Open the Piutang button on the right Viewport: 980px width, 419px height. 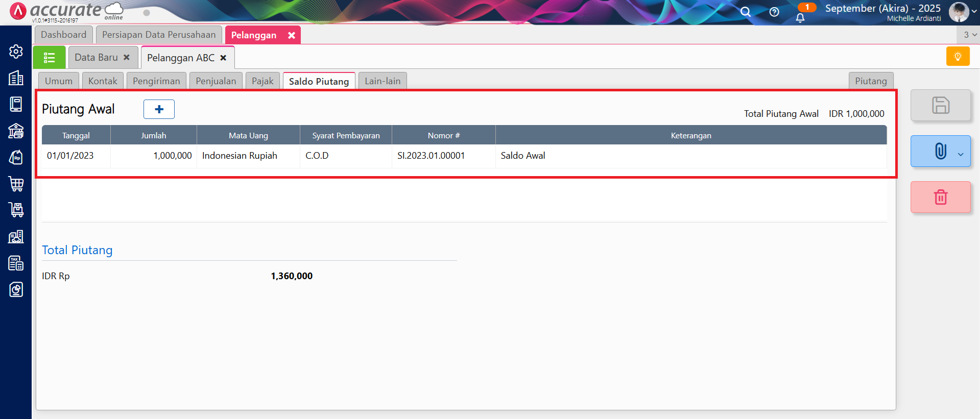[871, 81]
